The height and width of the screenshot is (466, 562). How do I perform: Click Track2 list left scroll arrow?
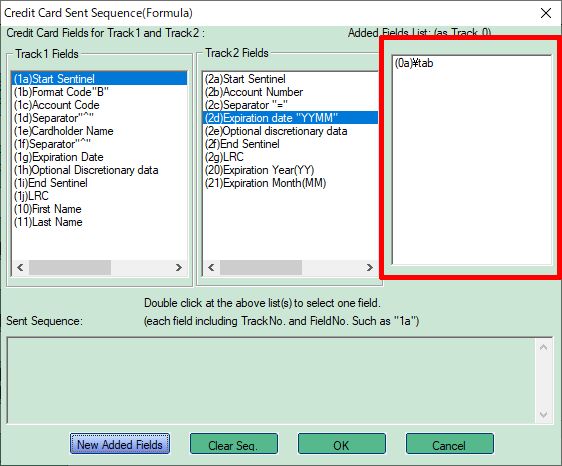211,267
